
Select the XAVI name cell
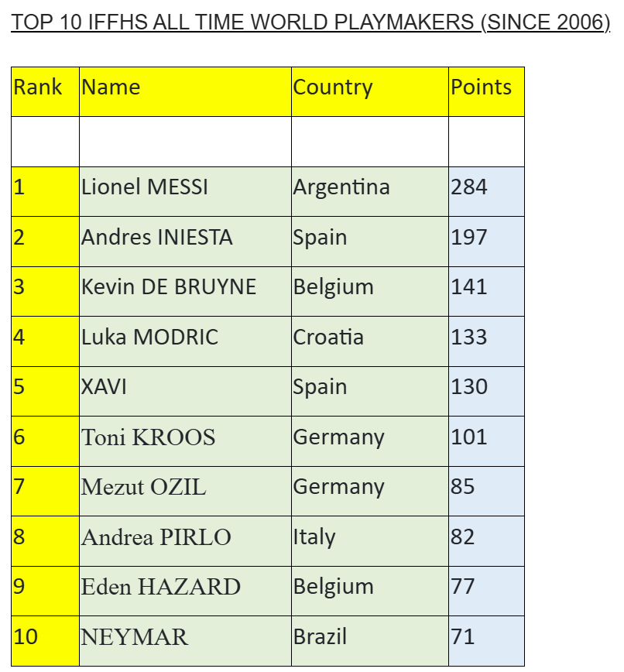(185, 391)
